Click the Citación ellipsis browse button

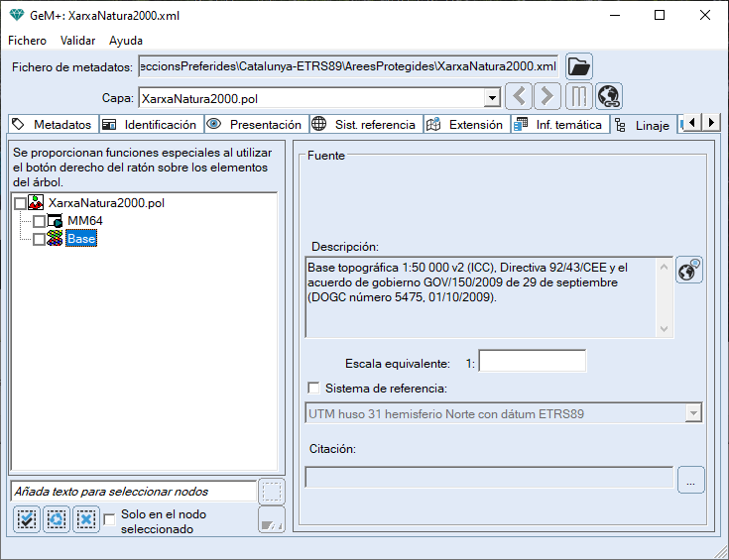pyautogui.click(x=690, y=480)
